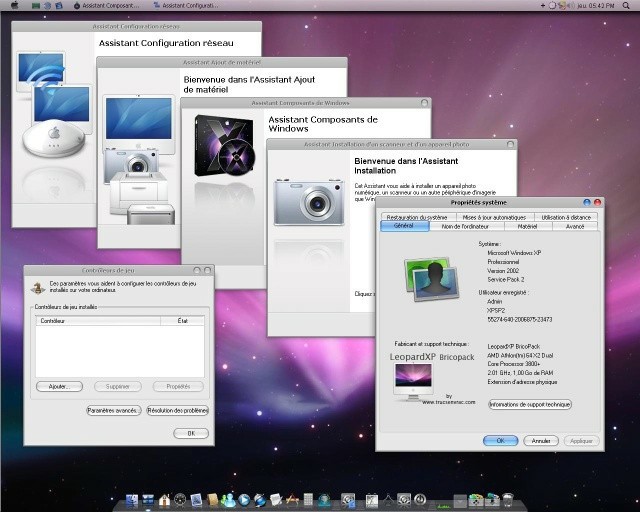Open the network globe icon in dock

point(324,500)
